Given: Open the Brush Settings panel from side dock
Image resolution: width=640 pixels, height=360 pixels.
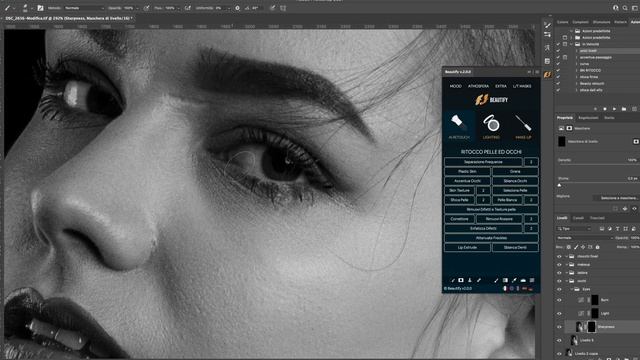Looking at the screenshot, I should pyautogui.click(x=547, y=25).
